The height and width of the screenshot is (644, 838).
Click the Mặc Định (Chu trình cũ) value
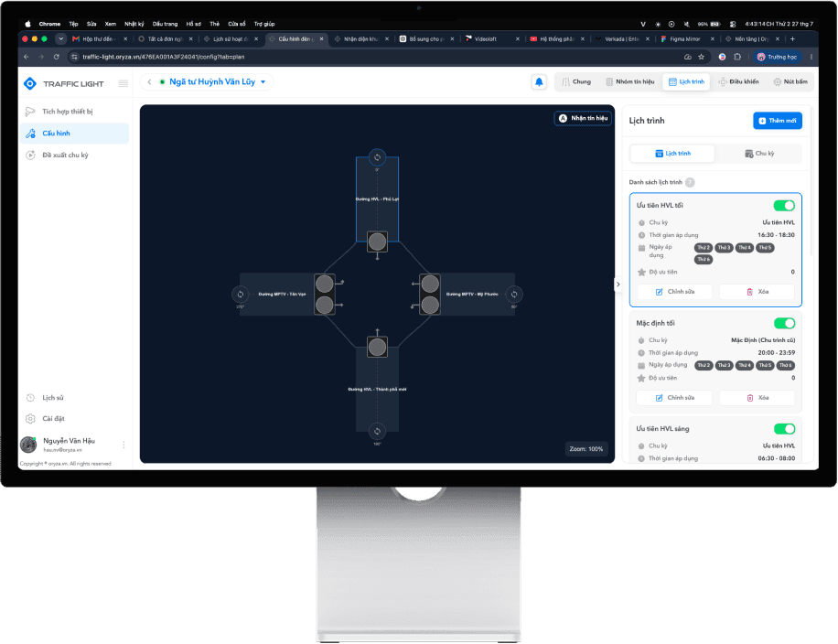pos(763,340)
